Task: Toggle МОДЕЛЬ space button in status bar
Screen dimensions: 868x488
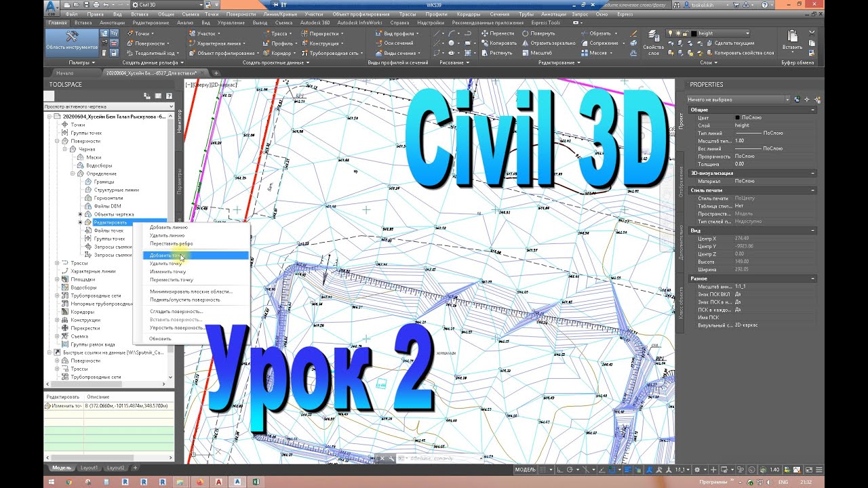Action: (526, 469)
